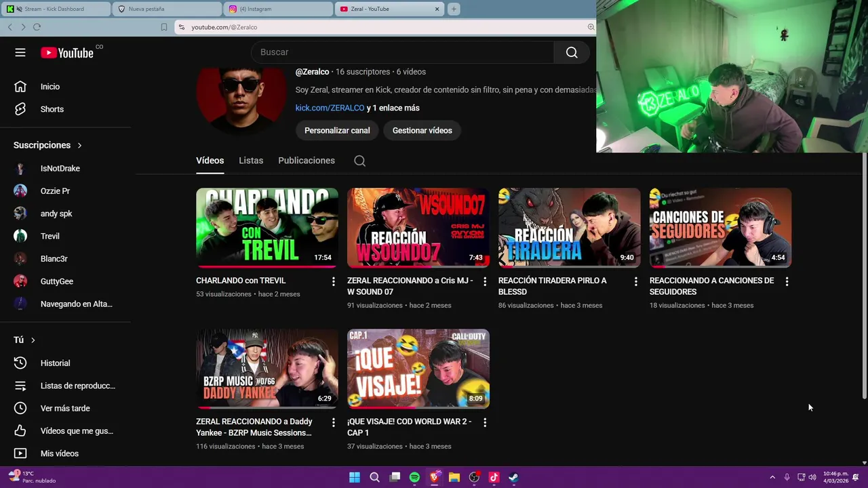Open Spotify from the taskbar

(414, 477)
